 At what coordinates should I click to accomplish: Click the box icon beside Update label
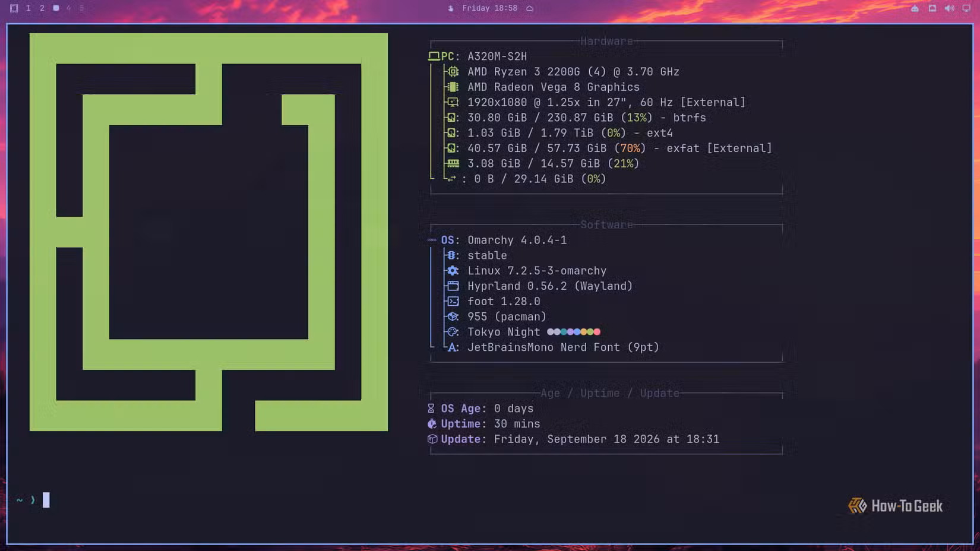[x=432, y=439]
